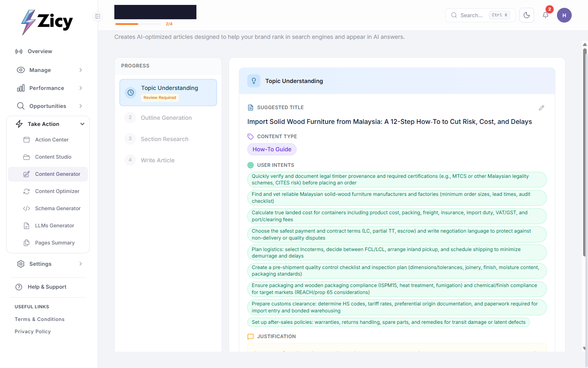Screen dimensions: 588x368
Task: Select the Write Article step
Action: click(x=168, y=160)
